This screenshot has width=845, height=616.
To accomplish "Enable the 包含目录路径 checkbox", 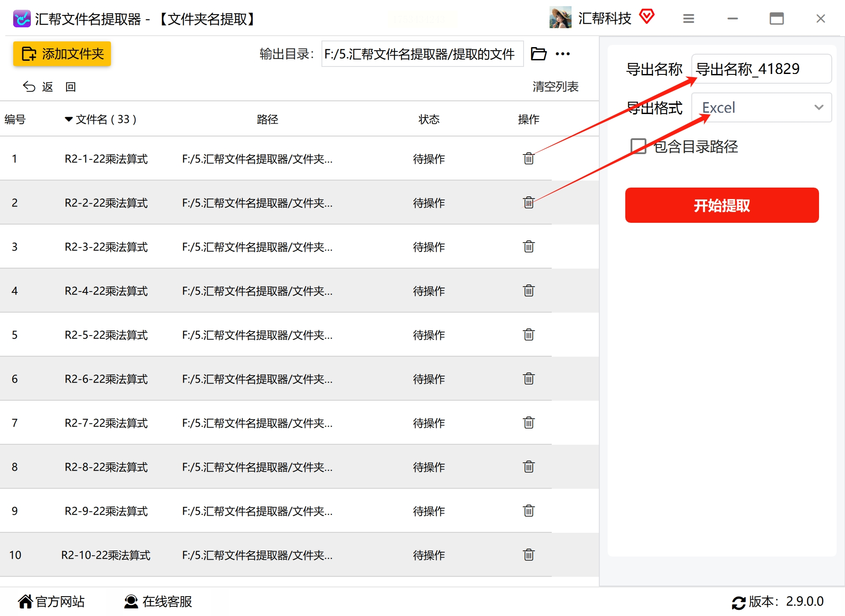I will 638,146.
